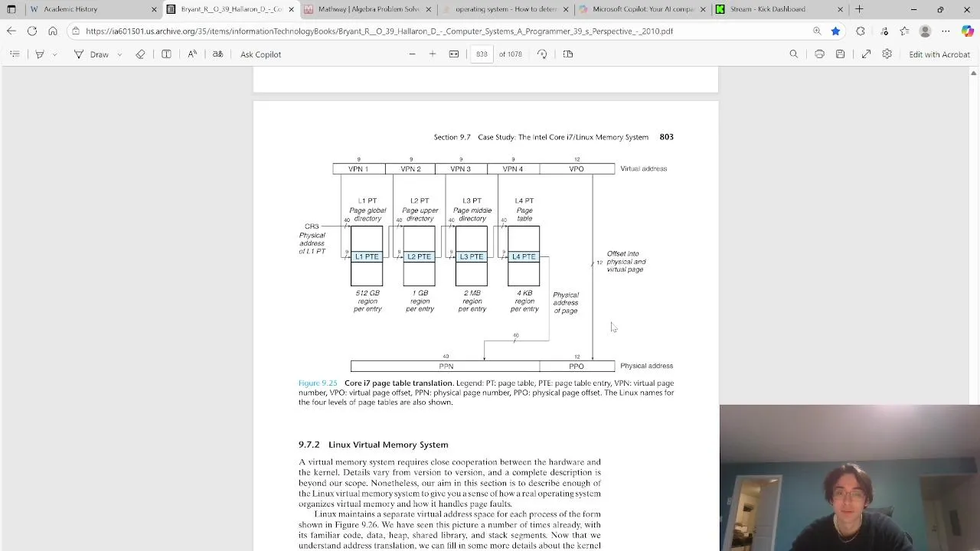The width and height of the screenshot is (980, 551).
Task: Select the Erase tool
Action: (x=140, y=54)
